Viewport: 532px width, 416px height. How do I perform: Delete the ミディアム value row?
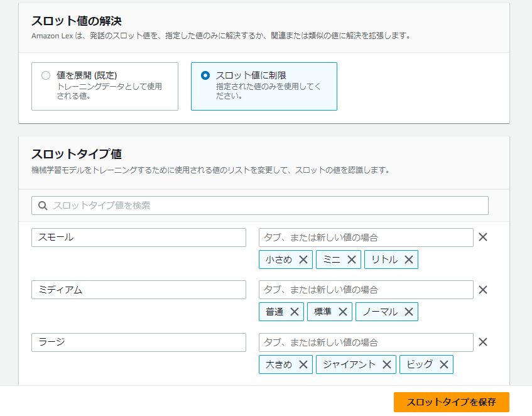point(482,290)
